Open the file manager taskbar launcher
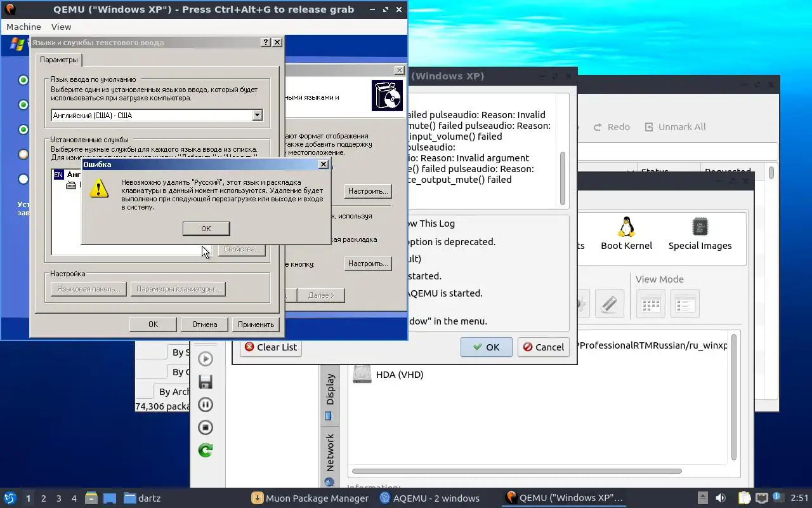Viewport: 812px width, 508px height. 91,498
